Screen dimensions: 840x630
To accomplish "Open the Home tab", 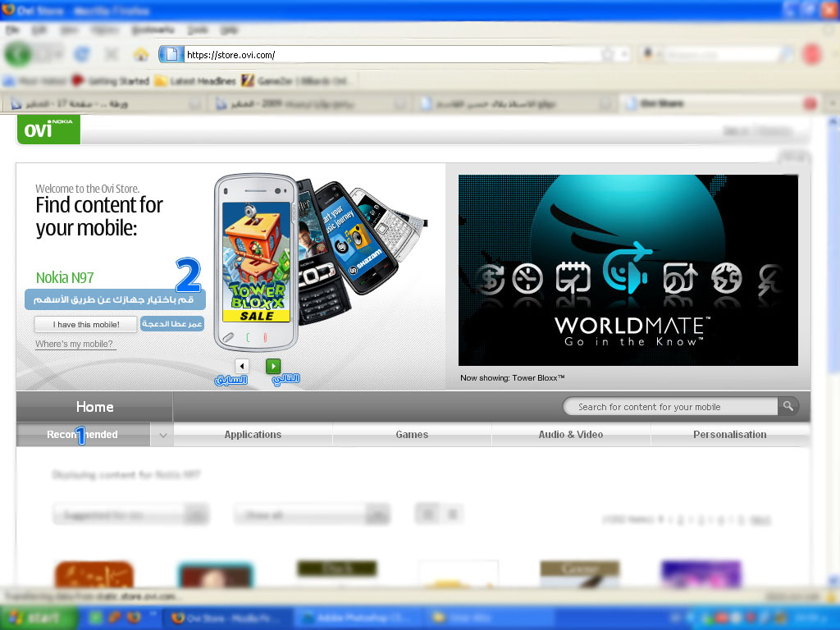I will point(94,407).
